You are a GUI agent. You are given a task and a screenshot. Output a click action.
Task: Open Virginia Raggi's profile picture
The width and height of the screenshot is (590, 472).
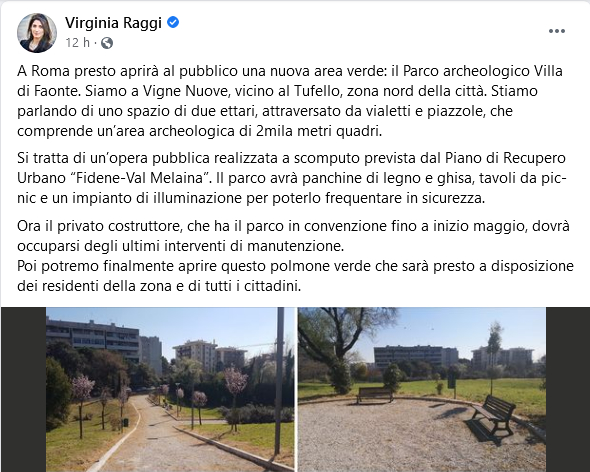pos(37,33)
